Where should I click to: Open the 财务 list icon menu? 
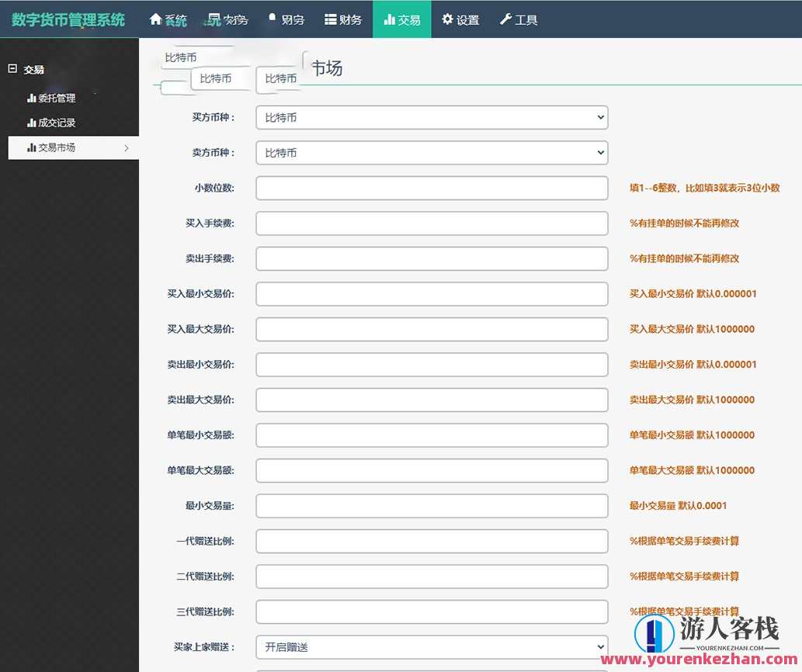tap(329, 19)
